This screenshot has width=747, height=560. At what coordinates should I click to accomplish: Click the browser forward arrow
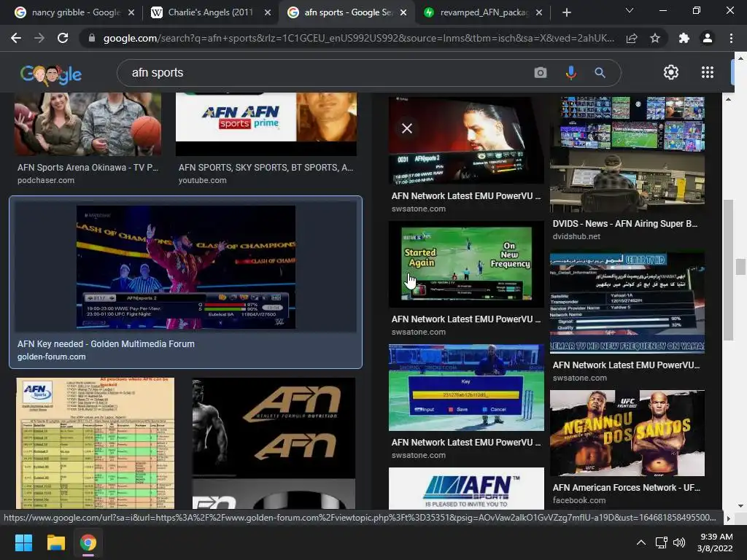[39, 38]
